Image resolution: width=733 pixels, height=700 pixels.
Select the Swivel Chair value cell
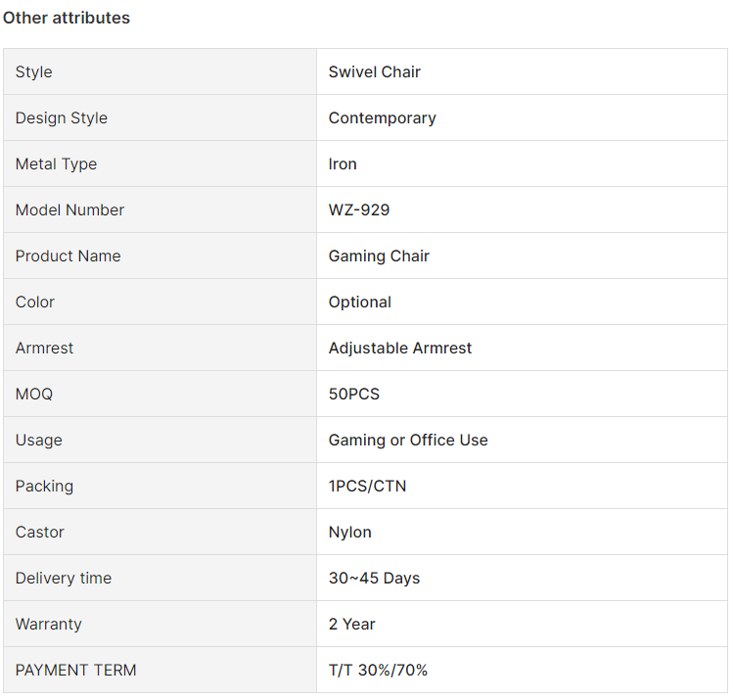[x=522, y=71]
